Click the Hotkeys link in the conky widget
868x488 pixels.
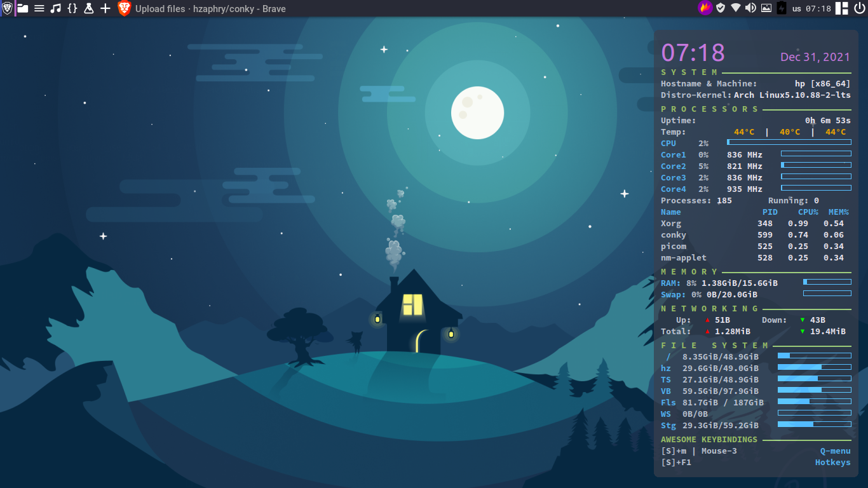tap(832, 462)
